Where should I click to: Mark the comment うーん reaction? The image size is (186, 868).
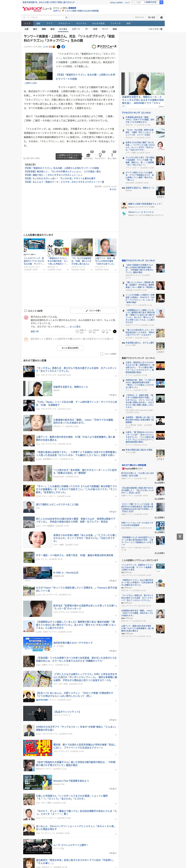[x=107, y=331]
